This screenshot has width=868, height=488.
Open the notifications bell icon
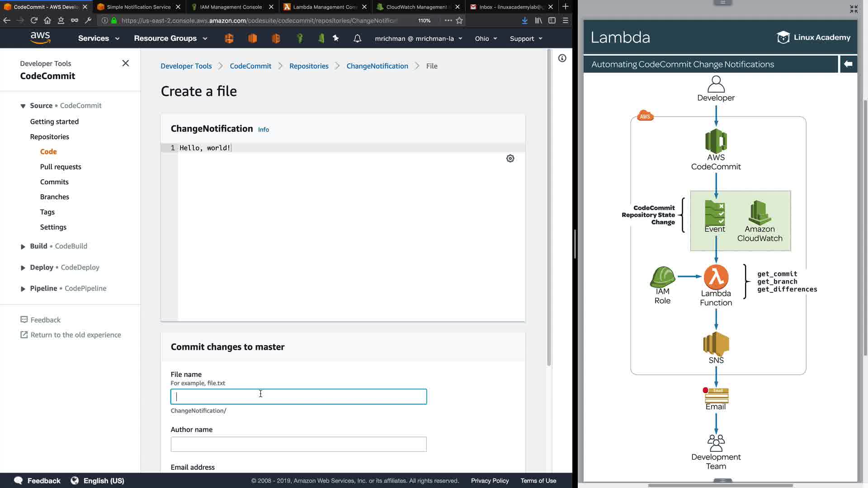click(x=357, y=38)
